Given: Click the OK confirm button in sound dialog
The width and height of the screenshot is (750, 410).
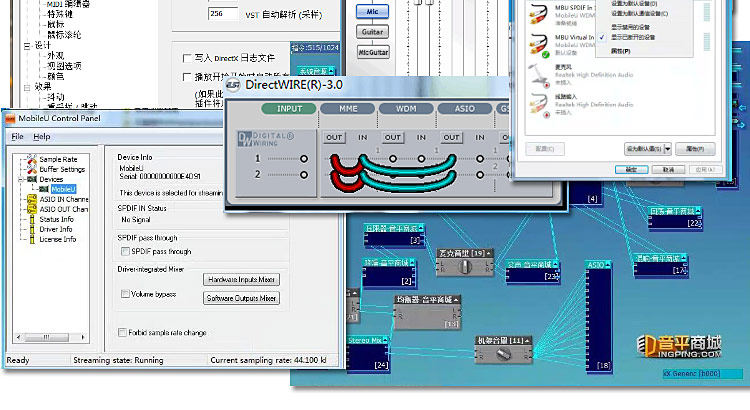Looking at the screenshot, I should [631, 169].
